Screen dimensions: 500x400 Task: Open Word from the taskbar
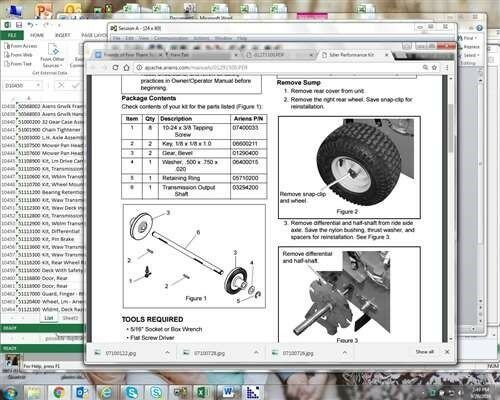pos(228,392)
